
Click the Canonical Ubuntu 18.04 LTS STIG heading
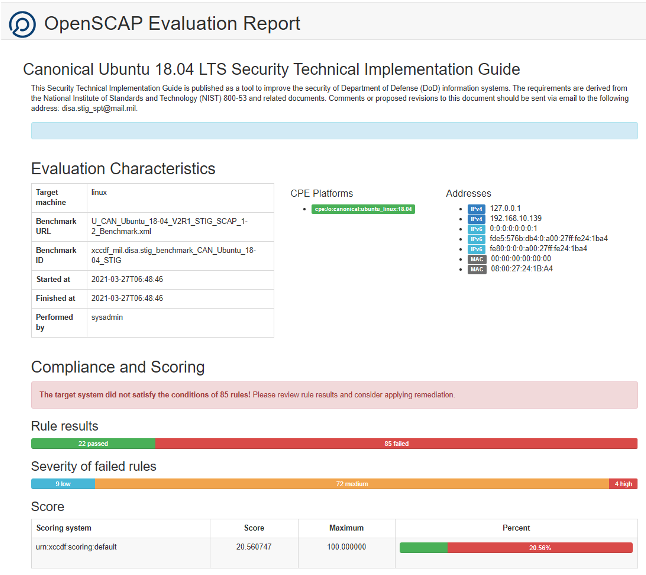tap(272, 69)
